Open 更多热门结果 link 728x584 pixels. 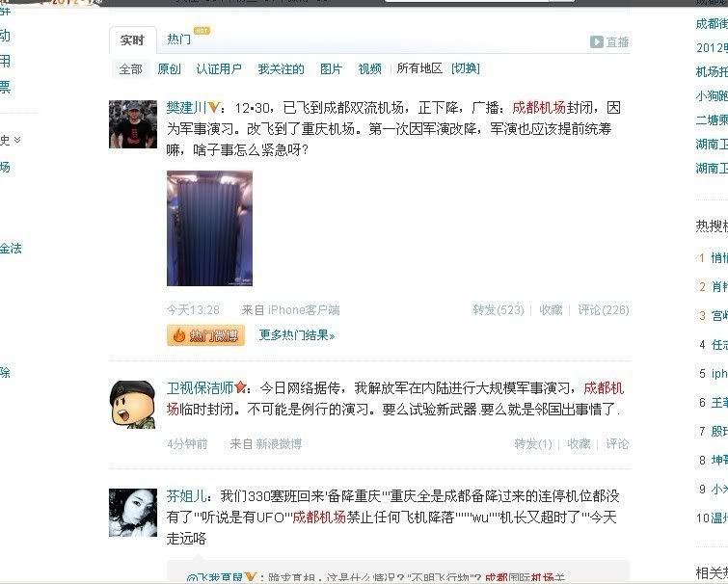tap(297, 335)
